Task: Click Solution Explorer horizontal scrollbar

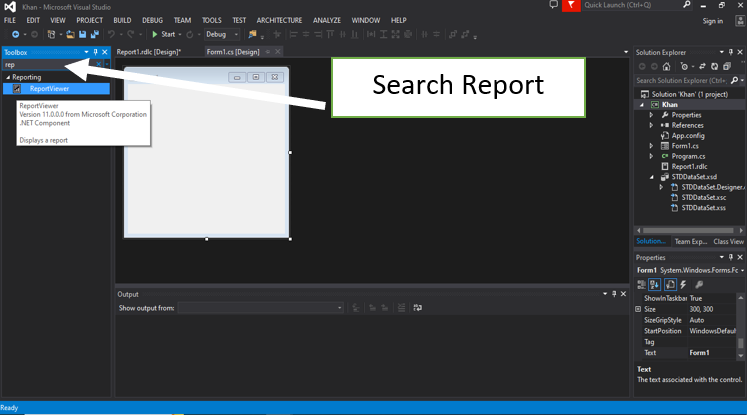Action: coord(688,231)
